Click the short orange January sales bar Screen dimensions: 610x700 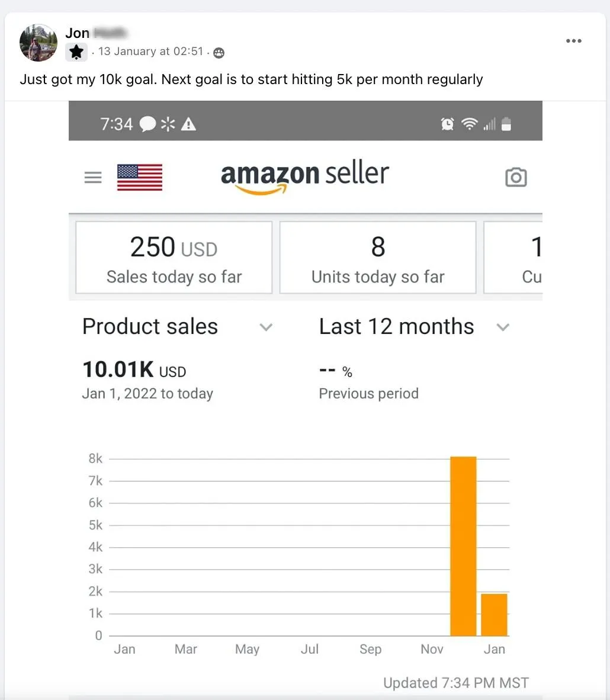(494, 615)
